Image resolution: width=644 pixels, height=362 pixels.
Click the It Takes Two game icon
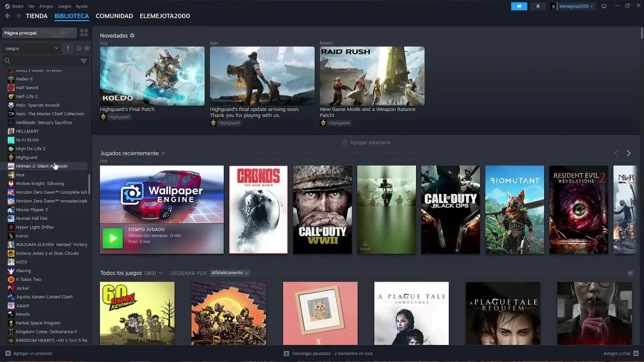(11, 280)
